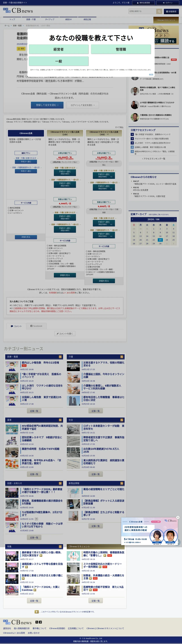Select the 病院DX navigation tab
Screen dimensions: 182x644
tap(68, 19)
